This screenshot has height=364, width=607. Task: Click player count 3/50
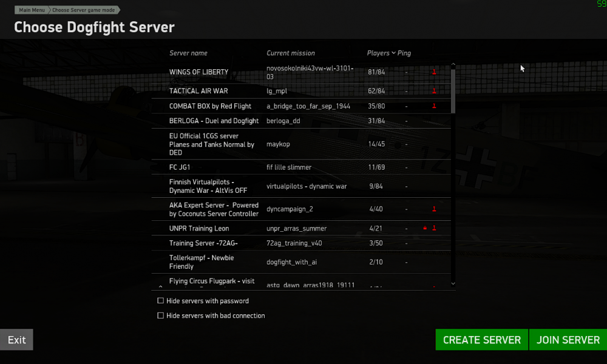[x=376, y=243]
